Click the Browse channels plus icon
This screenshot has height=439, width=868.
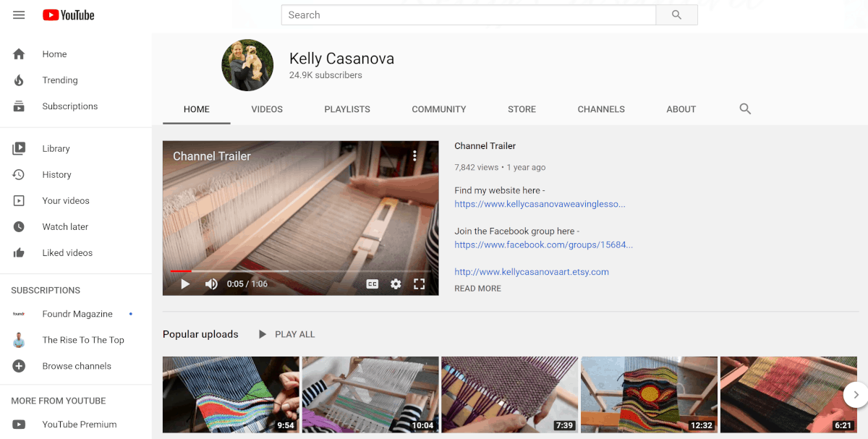pos(19,366)
